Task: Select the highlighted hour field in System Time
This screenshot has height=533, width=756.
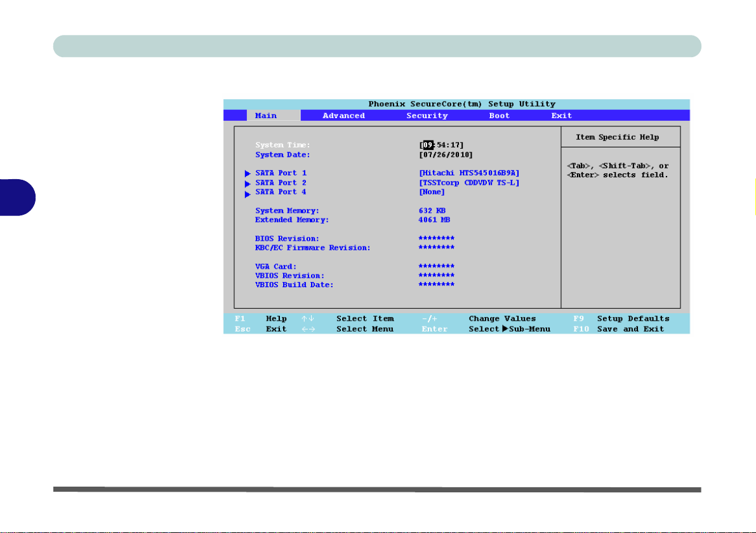Action: pyautogui.click(x=428, y=145)
